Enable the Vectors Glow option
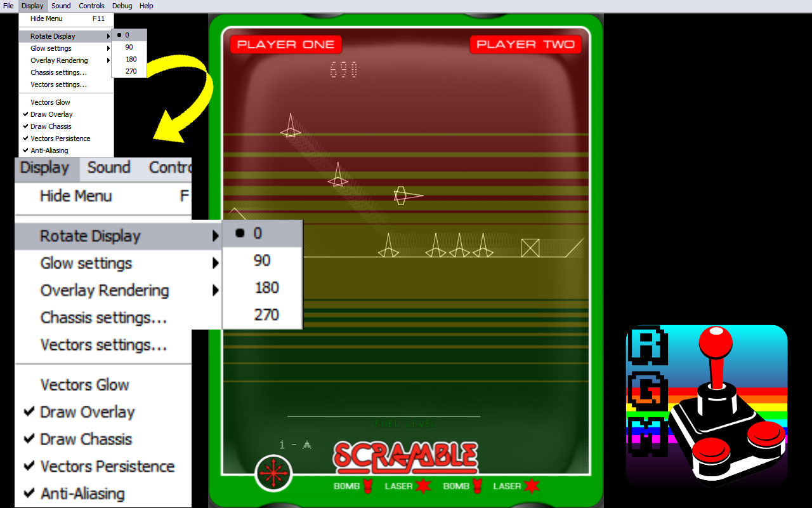The height and width of the screenshot is (508, 812). point(66,102)
